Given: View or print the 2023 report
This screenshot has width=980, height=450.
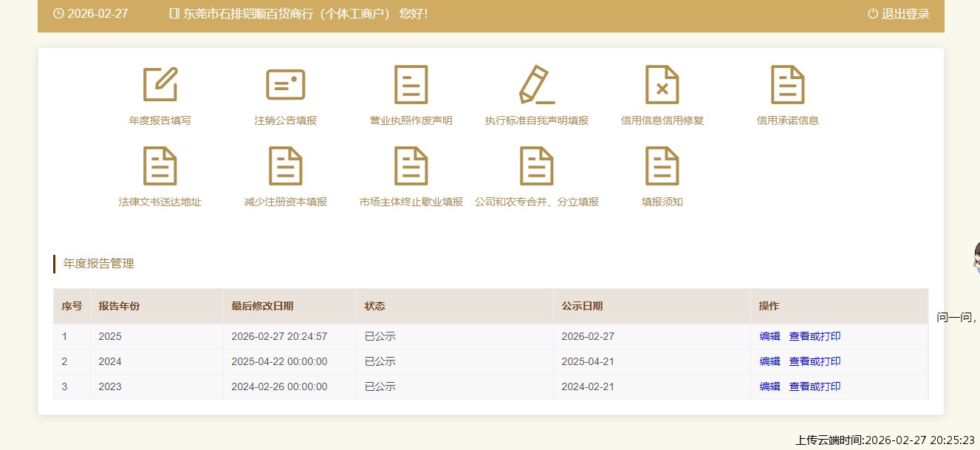Looking at the screenshot, I should click(x=815, y=386).
